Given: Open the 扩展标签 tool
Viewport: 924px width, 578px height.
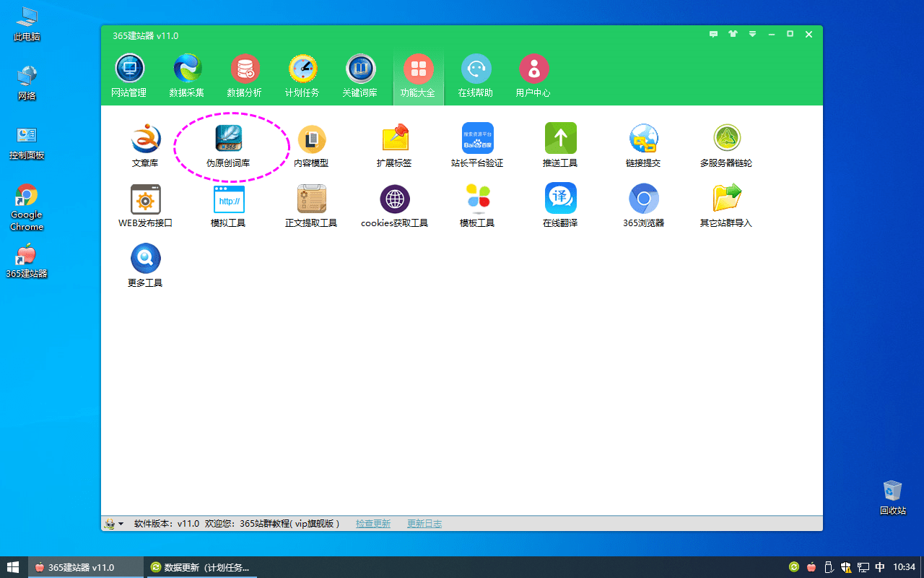Looking at the screenshot, I should [x=394, y=145].
